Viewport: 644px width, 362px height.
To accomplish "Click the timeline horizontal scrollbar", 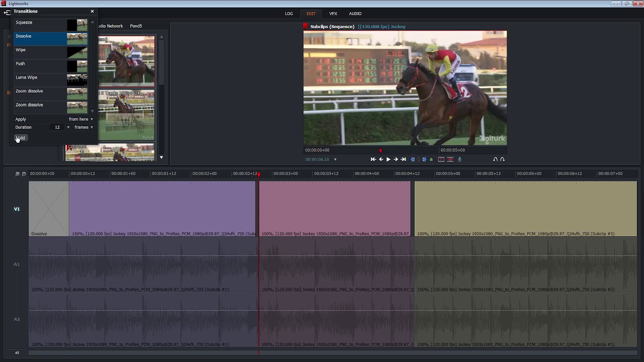I will (x=333, y=353).
